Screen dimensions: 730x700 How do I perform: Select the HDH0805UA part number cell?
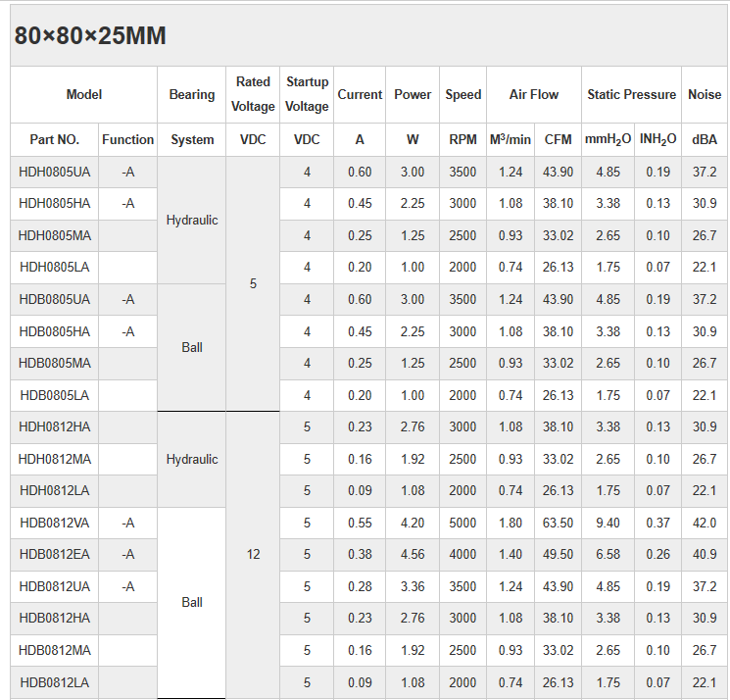pyautogui.click(x=55, y=172)
